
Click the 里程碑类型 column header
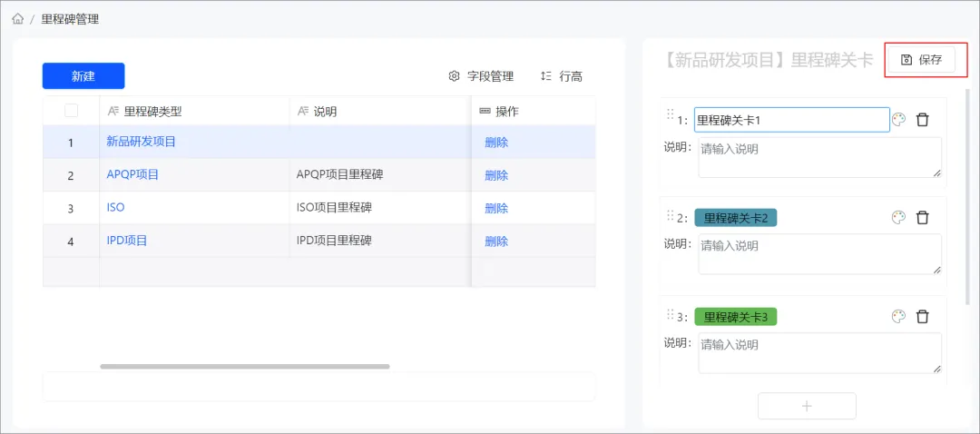point(194,112)
